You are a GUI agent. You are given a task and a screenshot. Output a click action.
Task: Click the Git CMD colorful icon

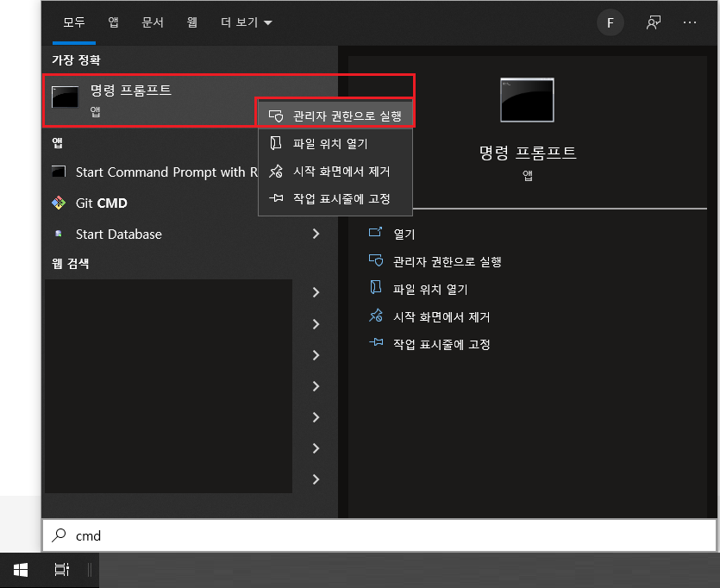59,203
